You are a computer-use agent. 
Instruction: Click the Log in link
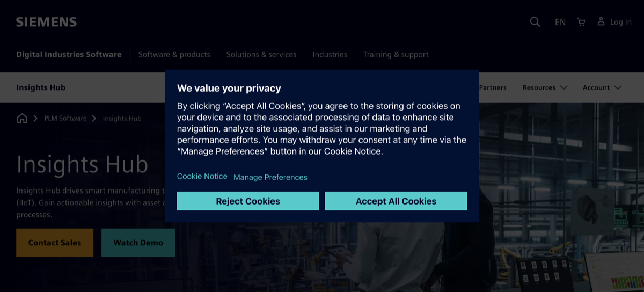pyautogui.click(x=620, y=22)
